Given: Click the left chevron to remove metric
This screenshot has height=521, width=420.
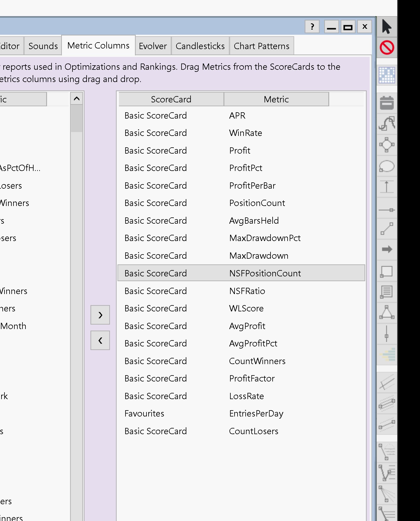Looking at the screenshot, I should coord(100,340).
